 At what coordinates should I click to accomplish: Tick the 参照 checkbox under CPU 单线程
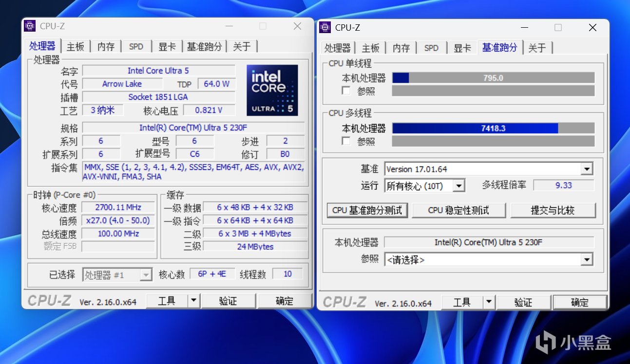click(346, 91)
